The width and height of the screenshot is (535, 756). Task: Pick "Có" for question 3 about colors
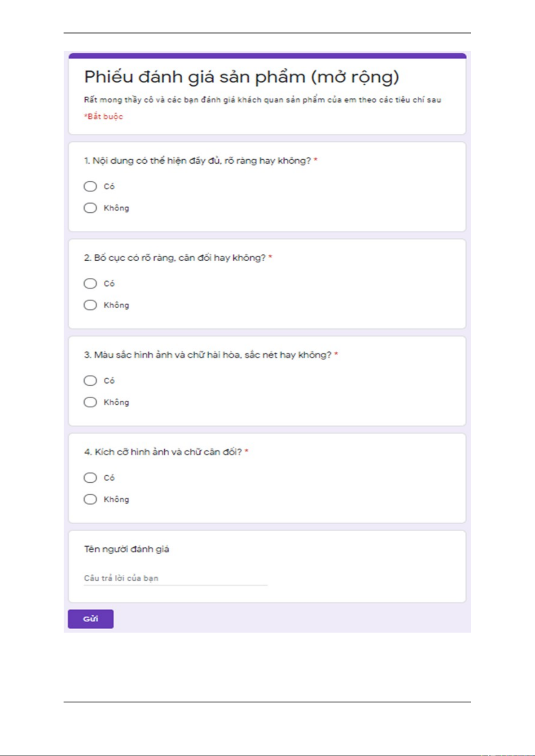(x=90, y=380)
